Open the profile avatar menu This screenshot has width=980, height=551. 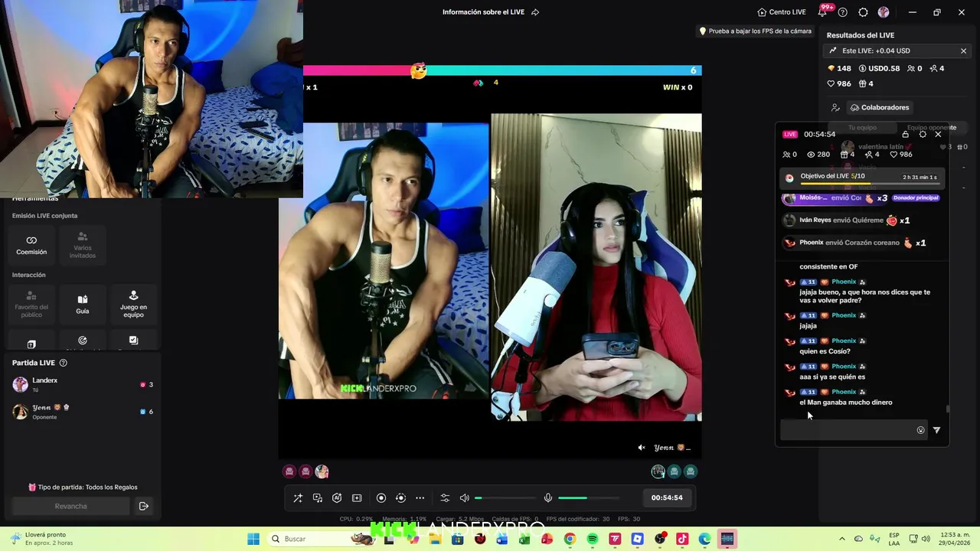pyautogui.click(x=884, y=12)
